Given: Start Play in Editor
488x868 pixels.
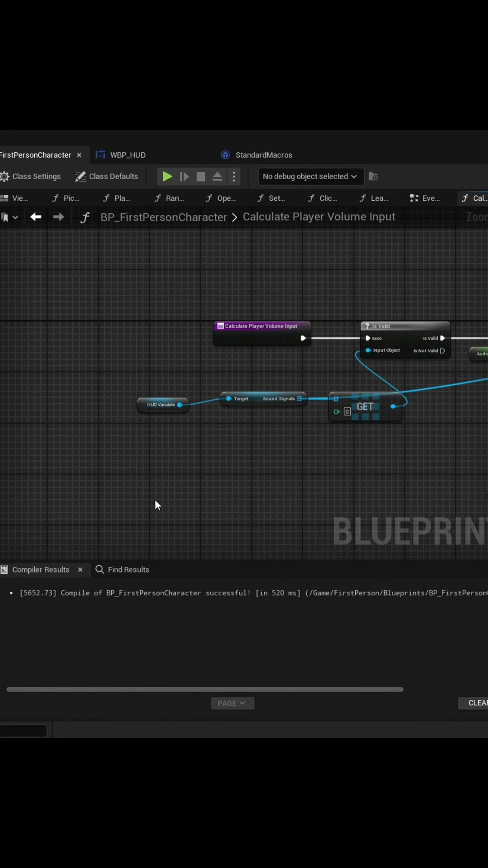Looking at the screenshot, I should click(167, 176).
